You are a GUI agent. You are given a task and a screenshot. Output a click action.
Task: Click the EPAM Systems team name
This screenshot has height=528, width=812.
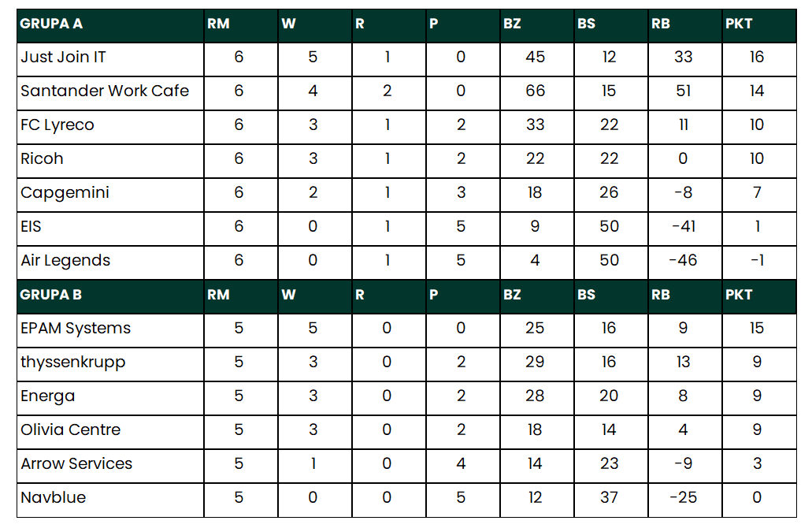(76, 329)
